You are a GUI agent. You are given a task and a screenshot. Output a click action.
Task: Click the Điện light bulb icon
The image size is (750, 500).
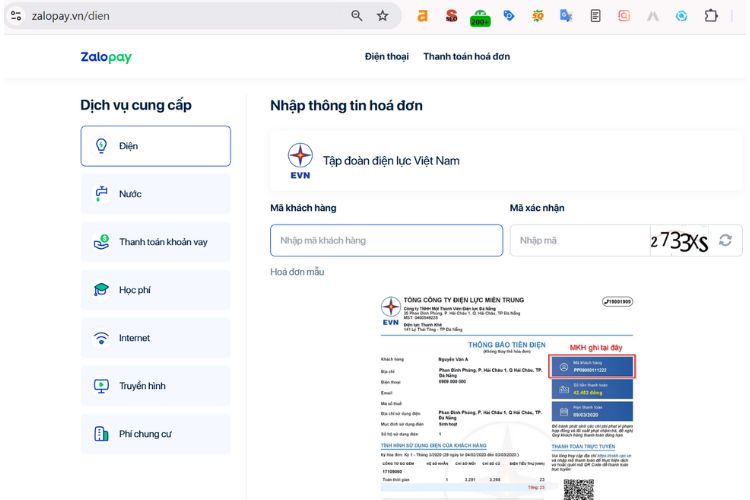(x=101, y=145)
